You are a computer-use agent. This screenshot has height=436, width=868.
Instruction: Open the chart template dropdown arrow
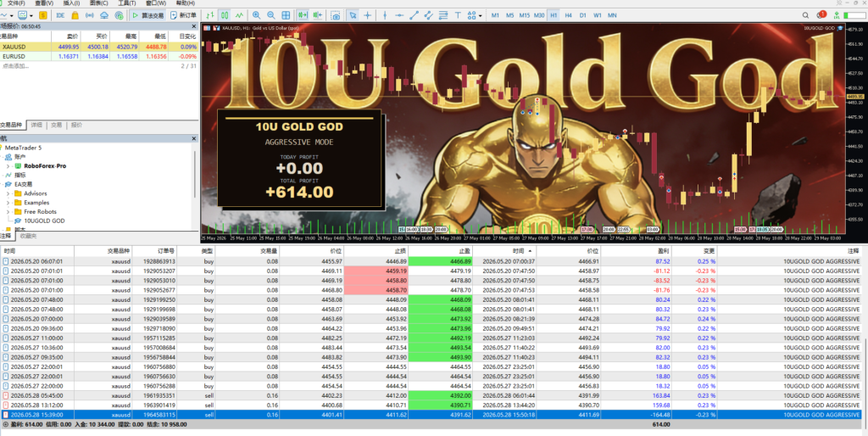coord(31,15)
